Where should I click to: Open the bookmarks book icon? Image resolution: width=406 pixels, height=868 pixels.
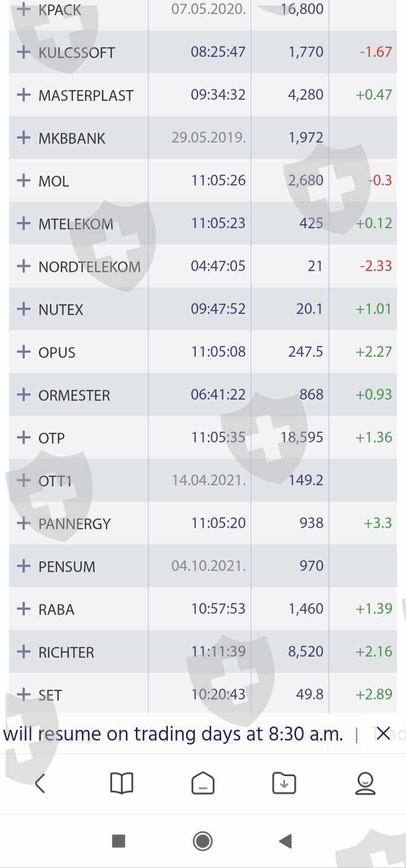(121, 783)
